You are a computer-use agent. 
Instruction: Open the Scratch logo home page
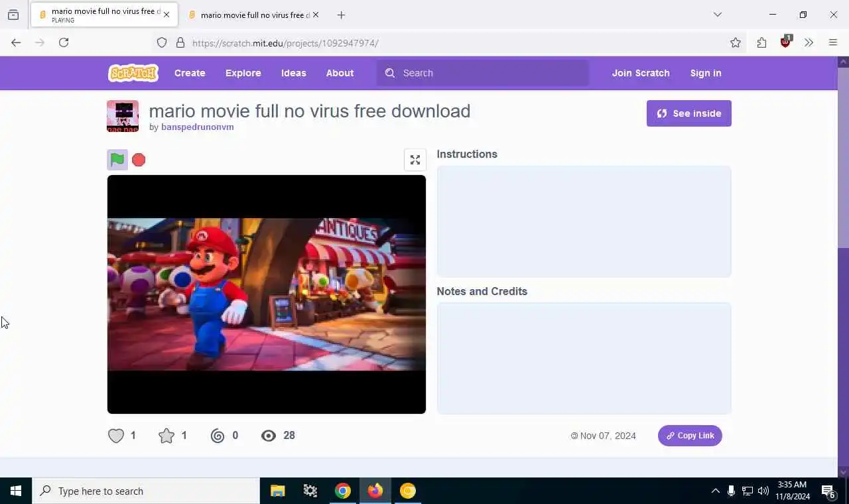tap(133, 73)
